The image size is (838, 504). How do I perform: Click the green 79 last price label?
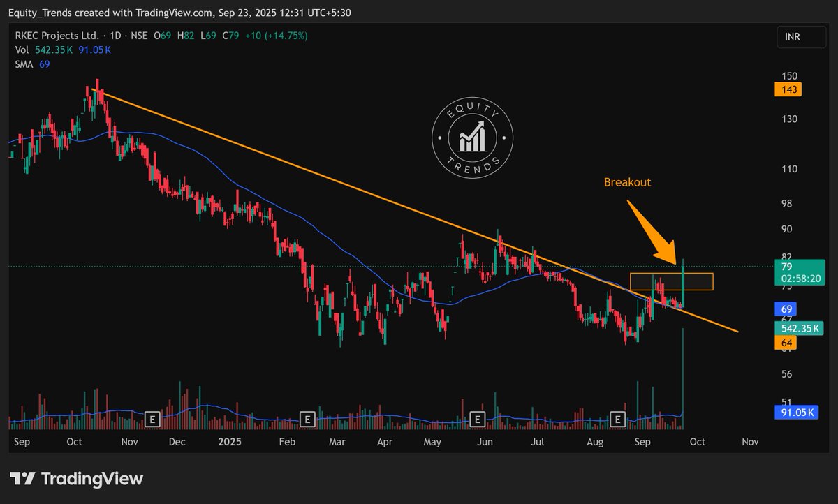[787, 267]
